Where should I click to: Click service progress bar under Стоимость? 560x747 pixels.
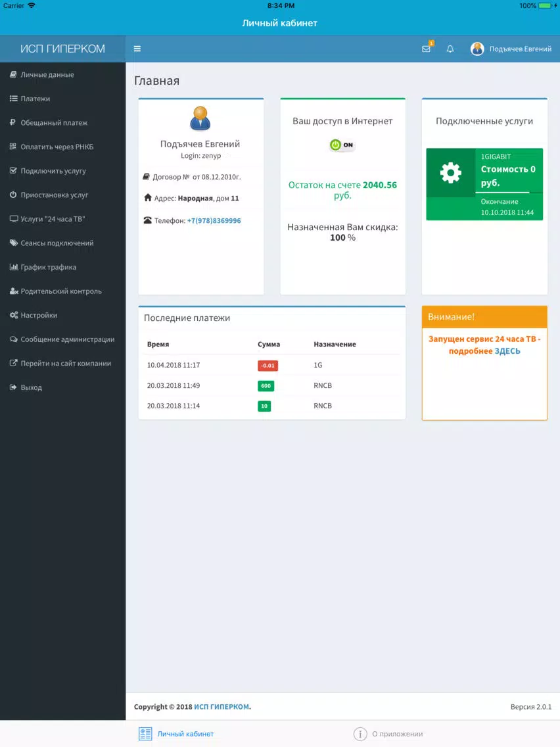(x=509, y=193)
